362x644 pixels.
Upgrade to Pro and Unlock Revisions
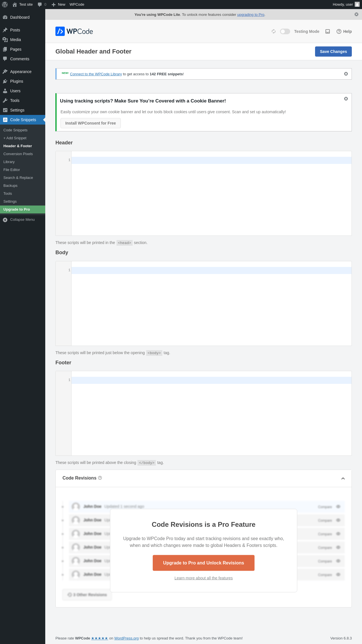click(204, 563)
